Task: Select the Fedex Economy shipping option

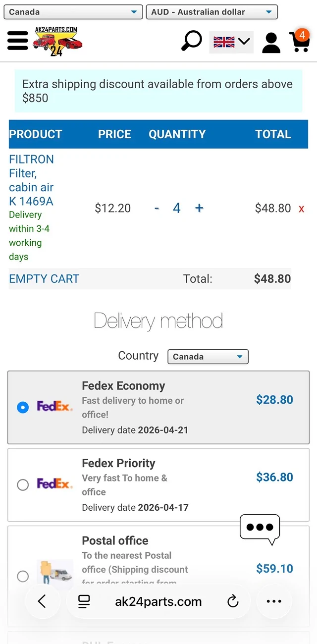Action: point(23,407)
